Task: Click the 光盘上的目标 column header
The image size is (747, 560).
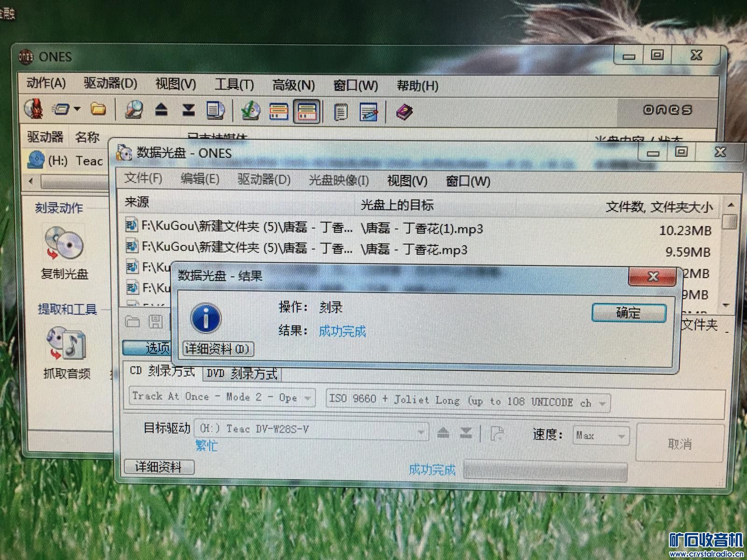Action: click(x=397, y=204)
